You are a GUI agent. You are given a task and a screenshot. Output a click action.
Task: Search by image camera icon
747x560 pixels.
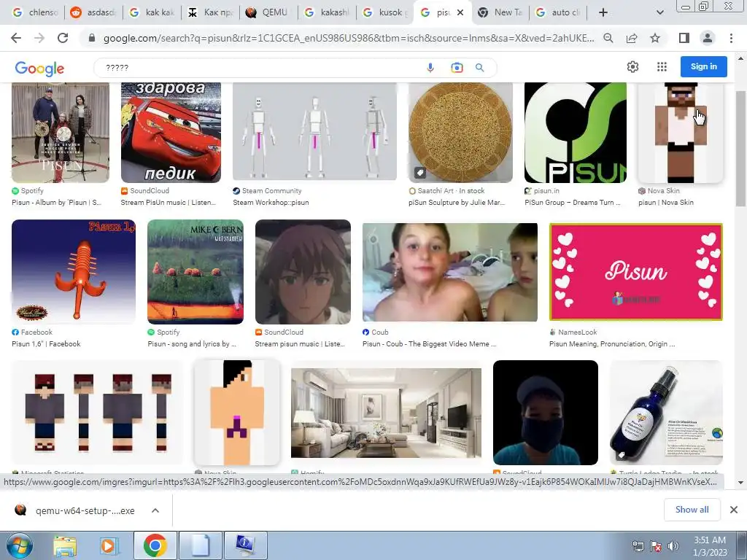tap(457, 68)
